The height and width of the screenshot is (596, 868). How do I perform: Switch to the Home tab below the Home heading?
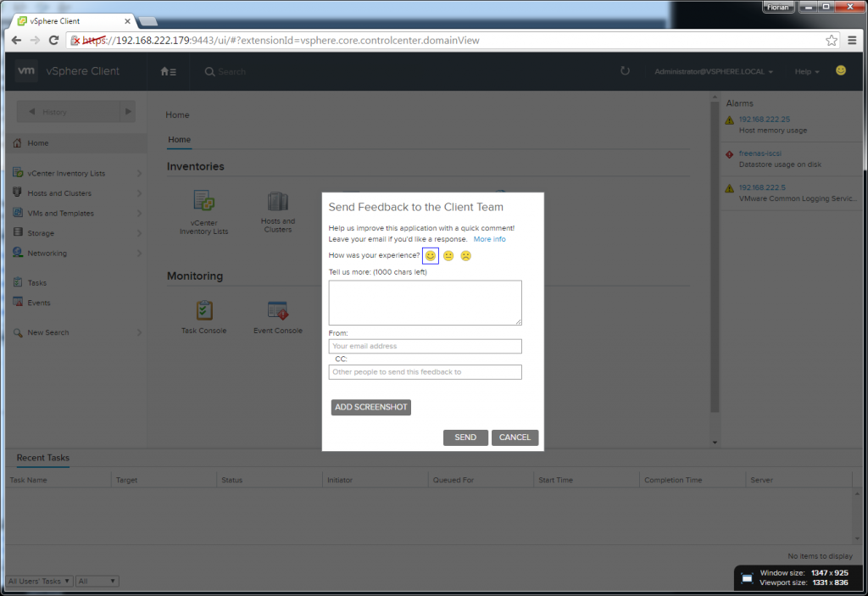(179, 140)
